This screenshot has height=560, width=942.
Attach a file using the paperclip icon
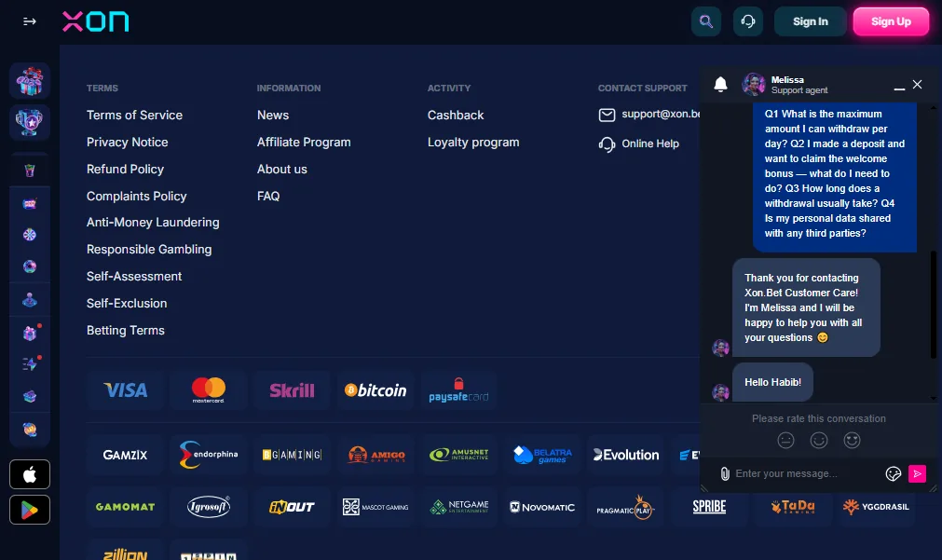point(725,473)
